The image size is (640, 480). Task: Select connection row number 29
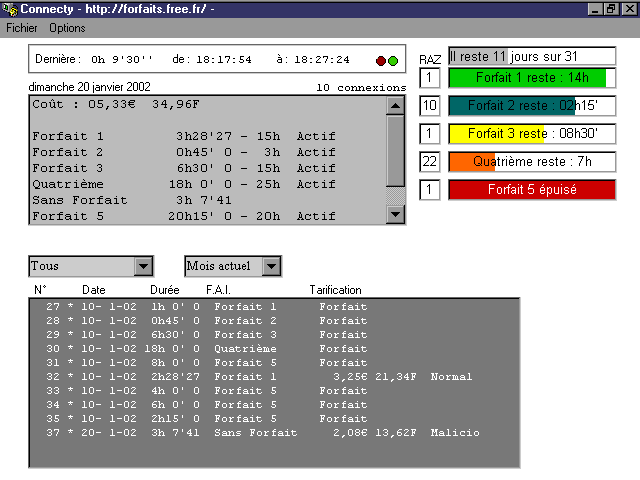click(274, 335)
